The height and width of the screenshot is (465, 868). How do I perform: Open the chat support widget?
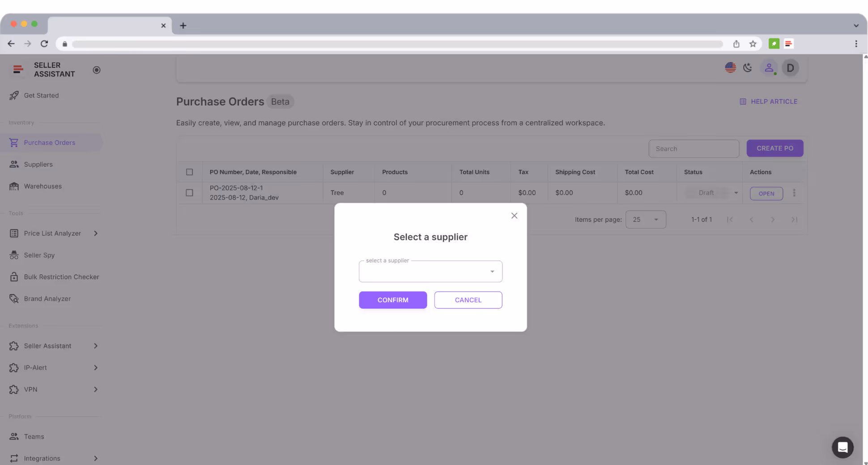842,447
